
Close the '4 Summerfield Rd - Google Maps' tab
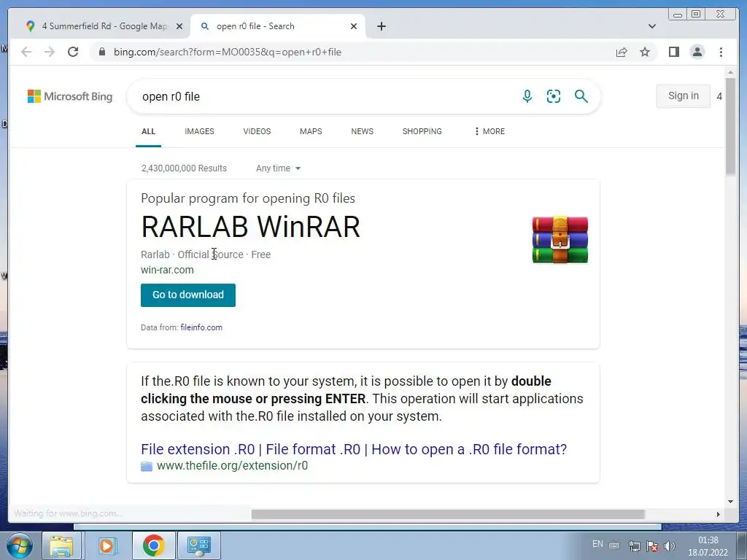coord(179,26)
